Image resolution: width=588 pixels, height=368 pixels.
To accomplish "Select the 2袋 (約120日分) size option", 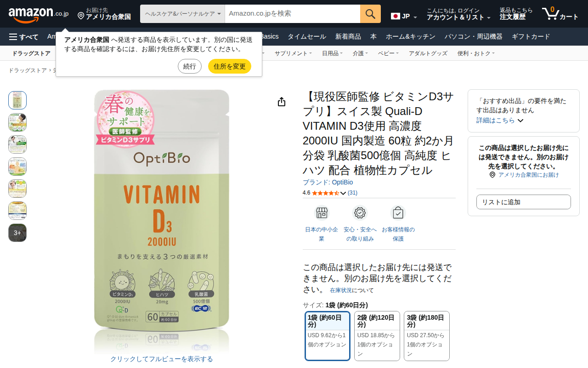I will (x=377, y=336).
